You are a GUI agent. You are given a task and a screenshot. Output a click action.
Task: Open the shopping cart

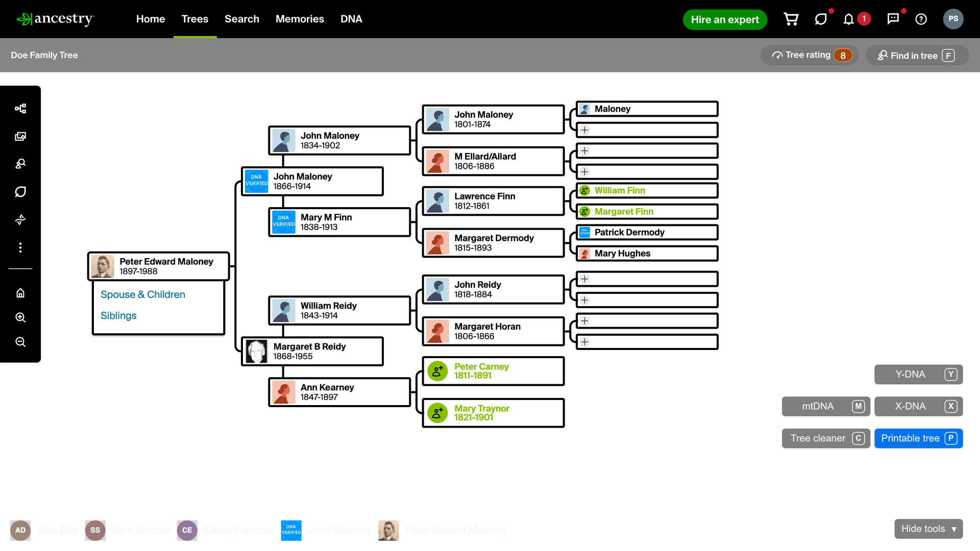pos(791,19)
